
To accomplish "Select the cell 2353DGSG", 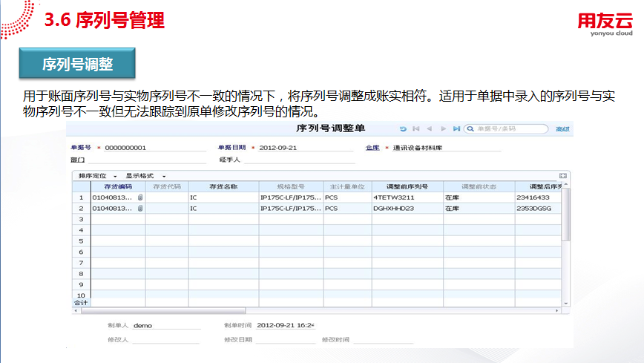I will click(x=539, y=209).
